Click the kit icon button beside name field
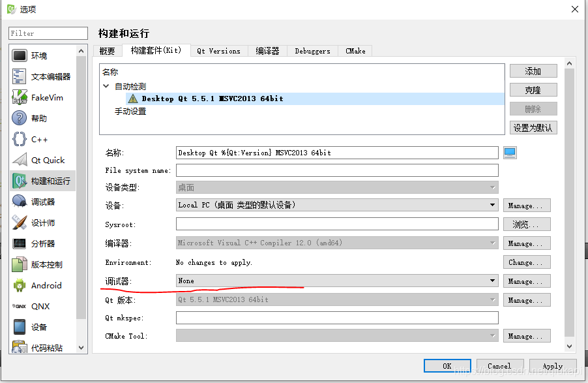The height and width of the screenshot is (383, 588). pyautogui.click(x=510, y=153)
